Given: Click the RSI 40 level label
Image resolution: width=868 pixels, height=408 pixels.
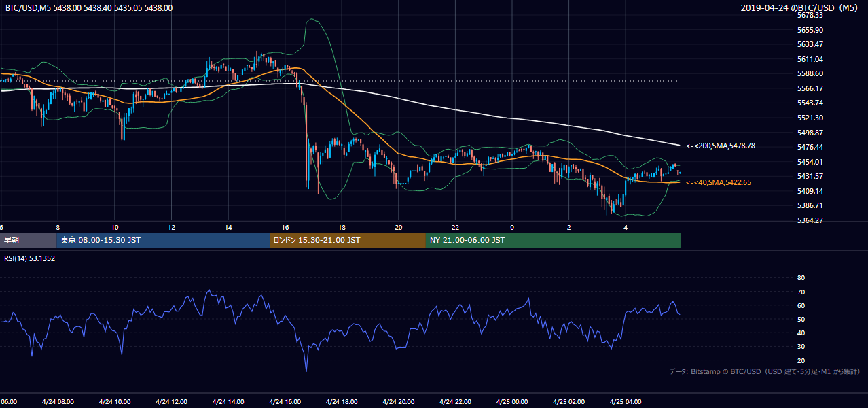Looking at the screenshot, I should [801, 333].
